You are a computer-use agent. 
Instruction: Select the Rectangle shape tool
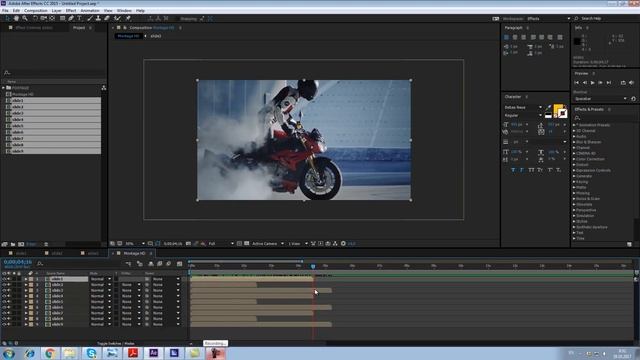62,18
